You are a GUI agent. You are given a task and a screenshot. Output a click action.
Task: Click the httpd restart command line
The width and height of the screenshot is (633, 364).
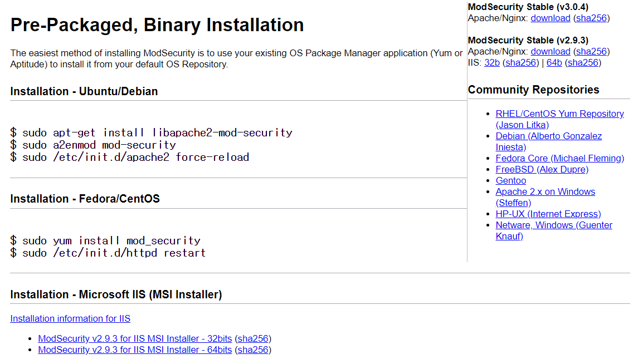[x=108, y=253]
